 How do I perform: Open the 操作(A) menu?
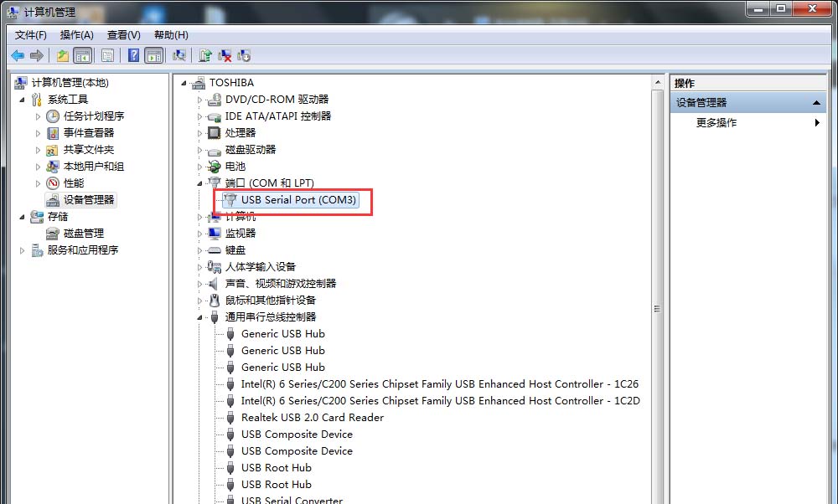coord(77,35)
